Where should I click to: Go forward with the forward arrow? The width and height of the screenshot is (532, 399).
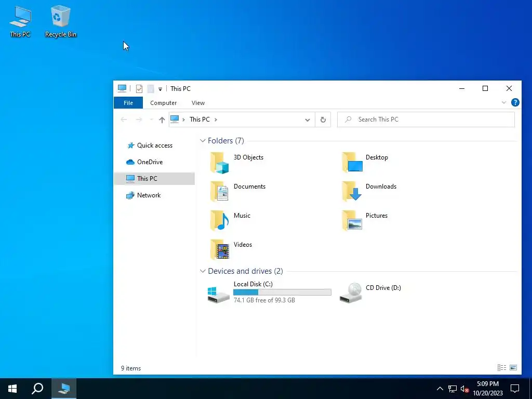coord(139,119)
